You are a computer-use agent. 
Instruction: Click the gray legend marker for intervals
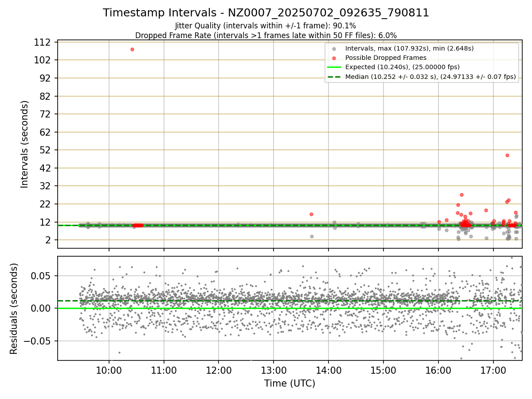(334, 48)
